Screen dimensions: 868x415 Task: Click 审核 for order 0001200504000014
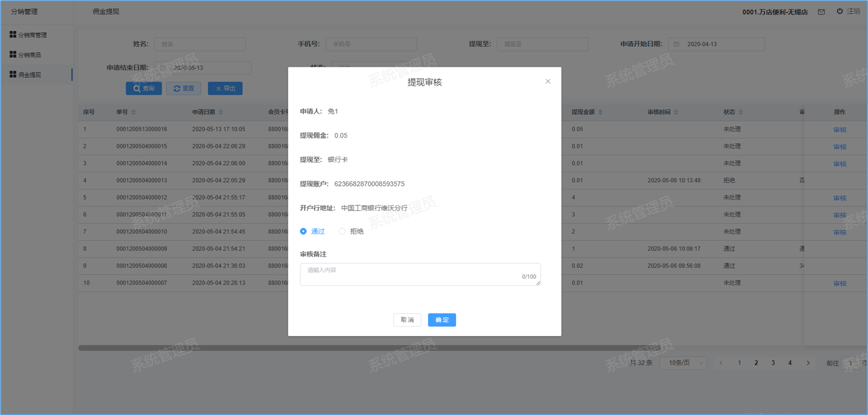840,164
